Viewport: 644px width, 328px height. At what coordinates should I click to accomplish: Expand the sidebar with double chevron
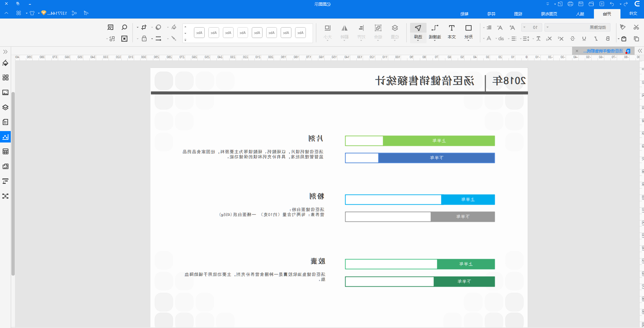[5, 52]
